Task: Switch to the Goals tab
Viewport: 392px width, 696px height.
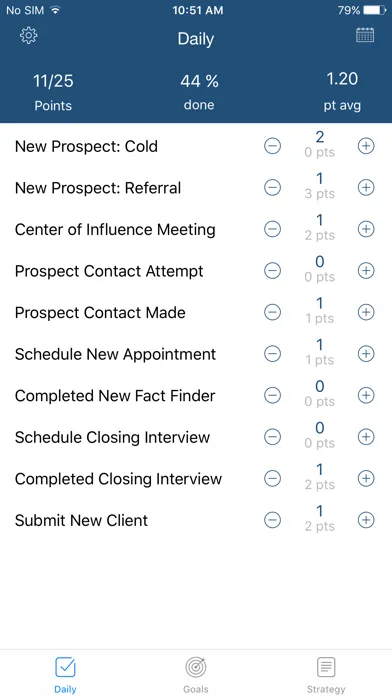Action: coord(196,675)
